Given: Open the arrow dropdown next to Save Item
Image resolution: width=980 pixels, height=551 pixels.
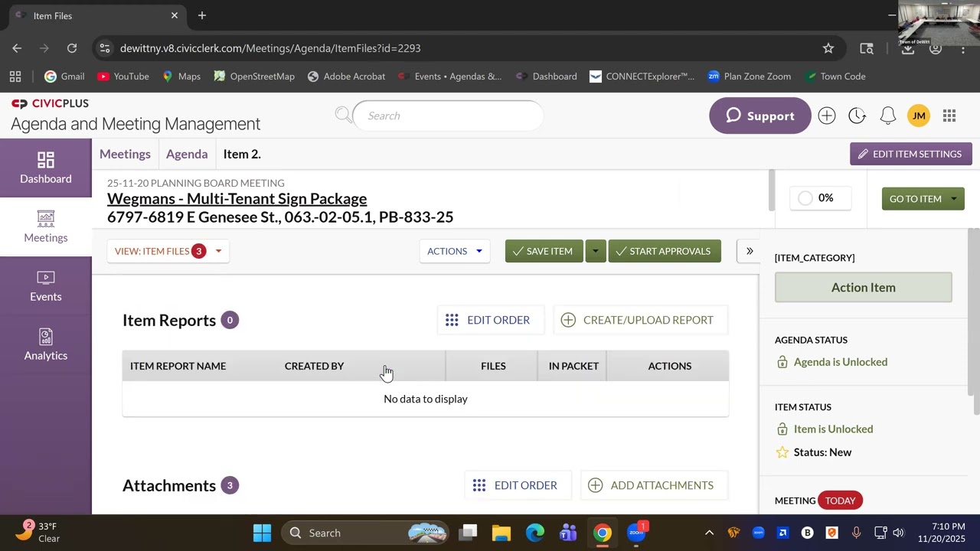Looking at the screenshot, I should pos(595,251).
